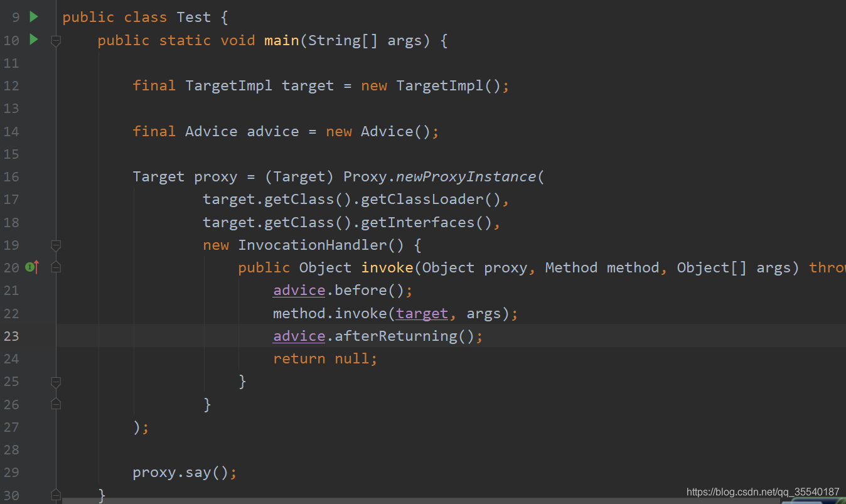Click the horizontal scrollbar under the editor
Screen dimensions: 846x504
coord(420,501)
